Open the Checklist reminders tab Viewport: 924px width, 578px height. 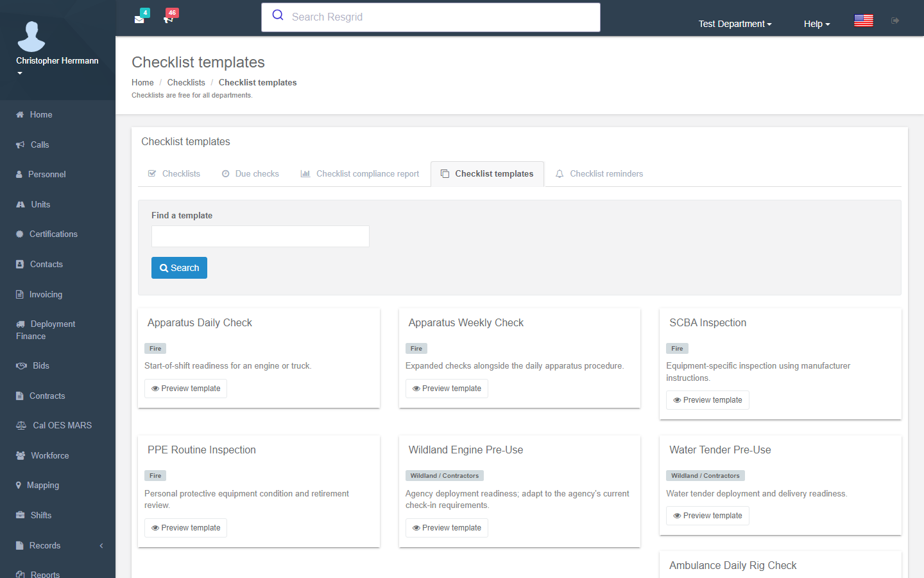click(x=599, y=174)
